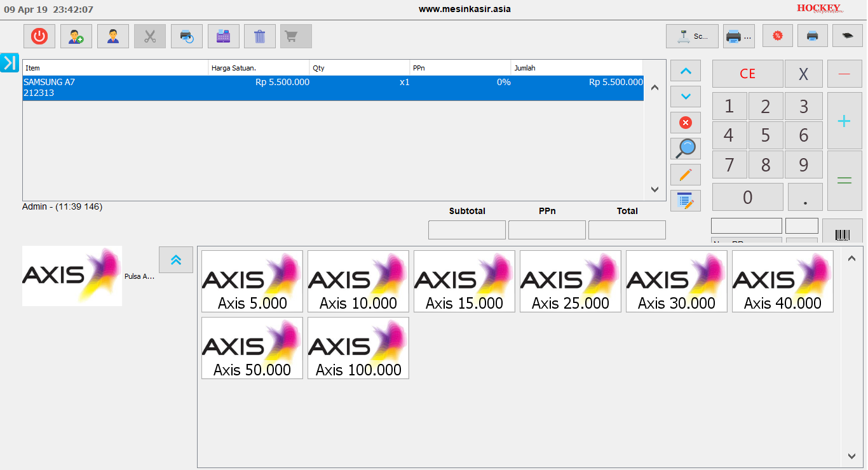Add Axis 25.000 product
Image resolution: width=868 pixels, height=470 pixels.
pyautogui.click(x=571, y=281)
